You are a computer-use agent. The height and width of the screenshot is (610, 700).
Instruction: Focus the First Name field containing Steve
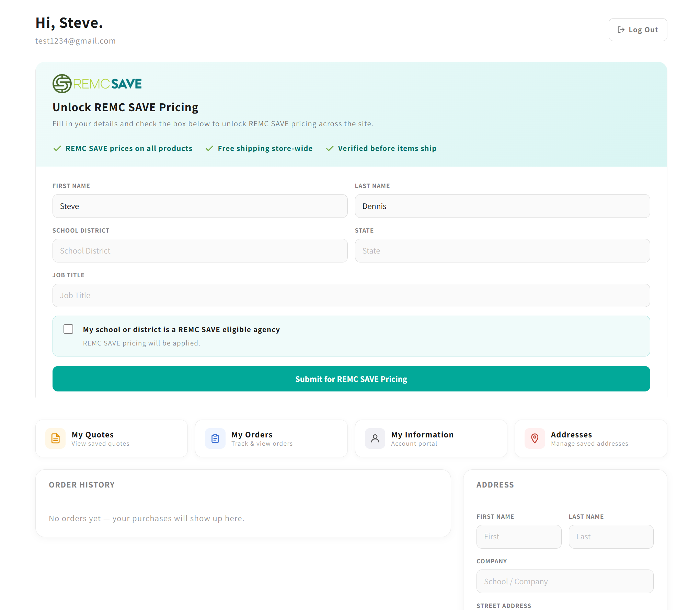(x=200, y=206)
